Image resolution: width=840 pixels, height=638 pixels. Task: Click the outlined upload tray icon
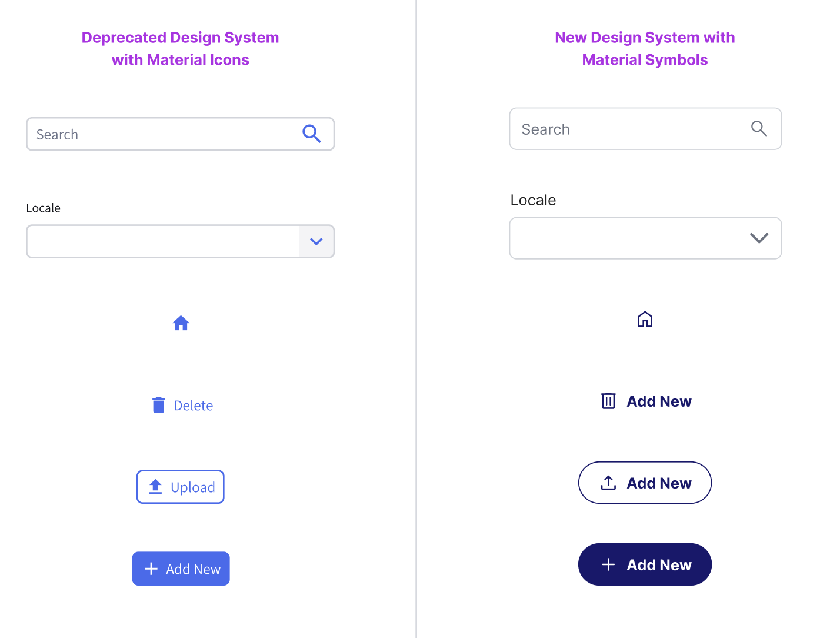pyautogui.click(x=608, y=483)
